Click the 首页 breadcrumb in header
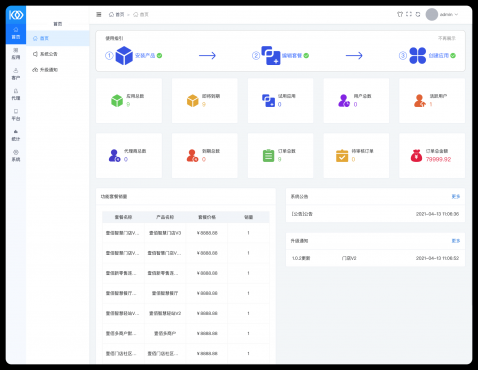The height and width of the screenshot is (370, 478). coord(116,14)
